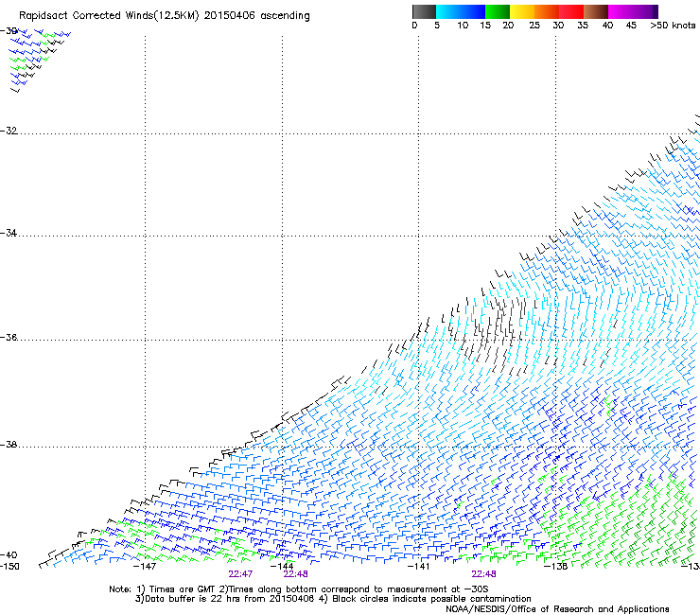Click the '-36' latitude axis label
The height and width of the screenshot is (615, 700).
(x=9, y=337)
